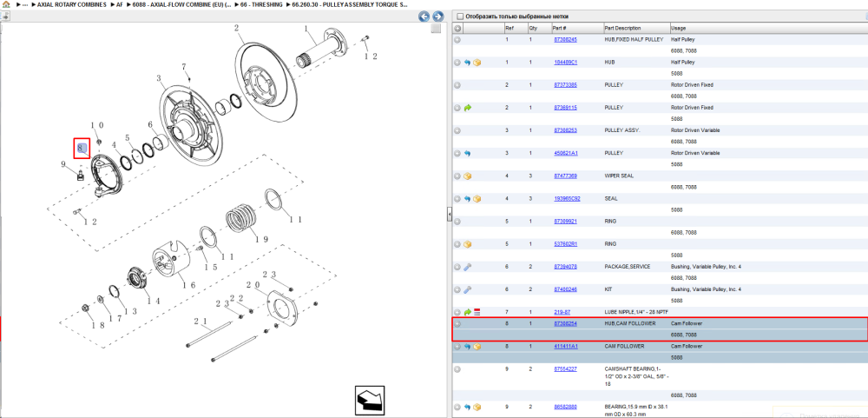Click the wrench icon in the 87400246 row
Screen dimensions: 868x418
coord(467,290)
